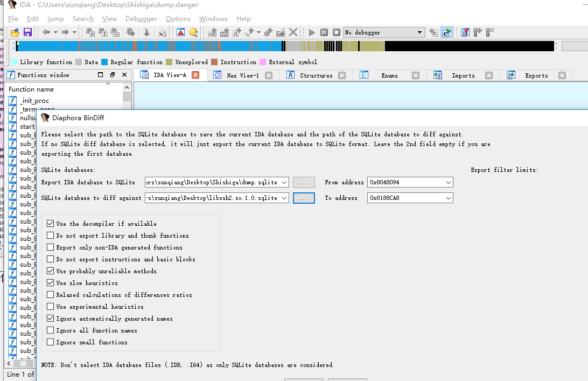Switch to the Hex View-1 tab

coord(243,75)
